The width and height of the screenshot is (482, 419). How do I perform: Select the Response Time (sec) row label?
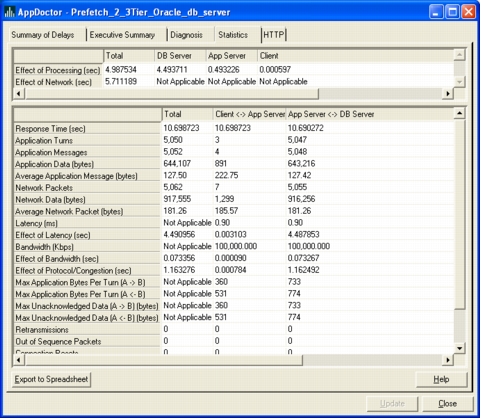click(x=87, y=129)
